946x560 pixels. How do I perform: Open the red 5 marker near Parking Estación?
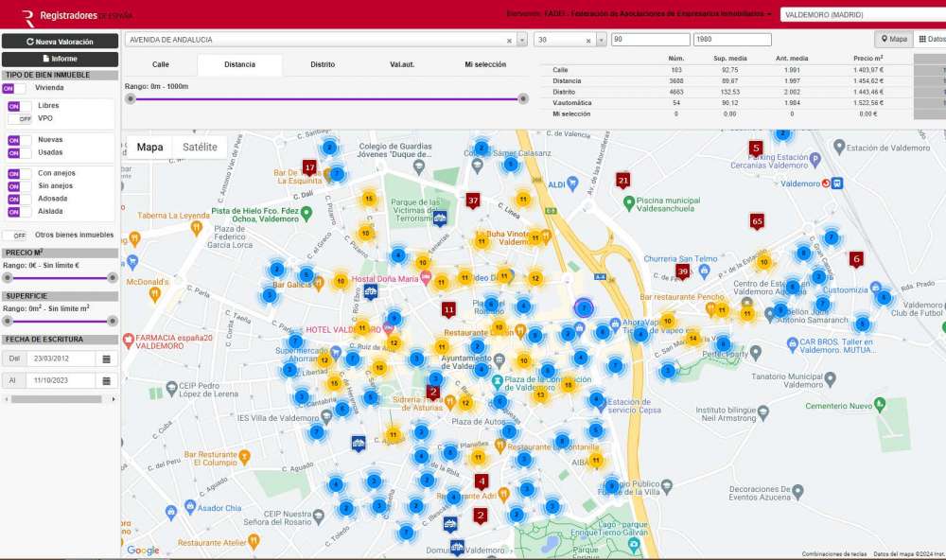756,149
